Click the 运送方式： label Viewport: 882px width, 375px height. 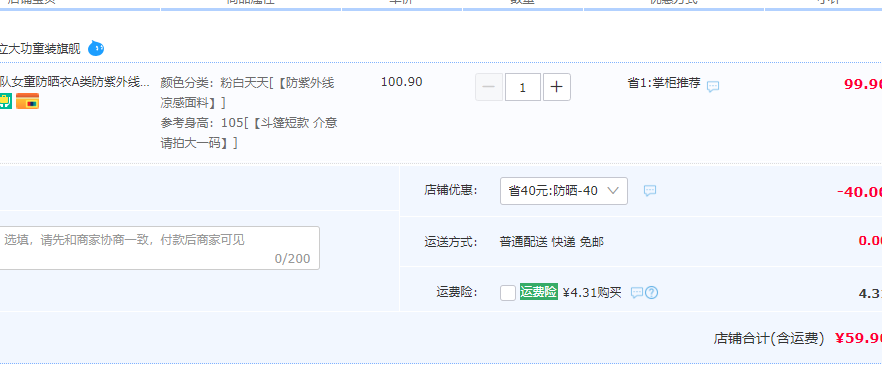click(451, 242)
